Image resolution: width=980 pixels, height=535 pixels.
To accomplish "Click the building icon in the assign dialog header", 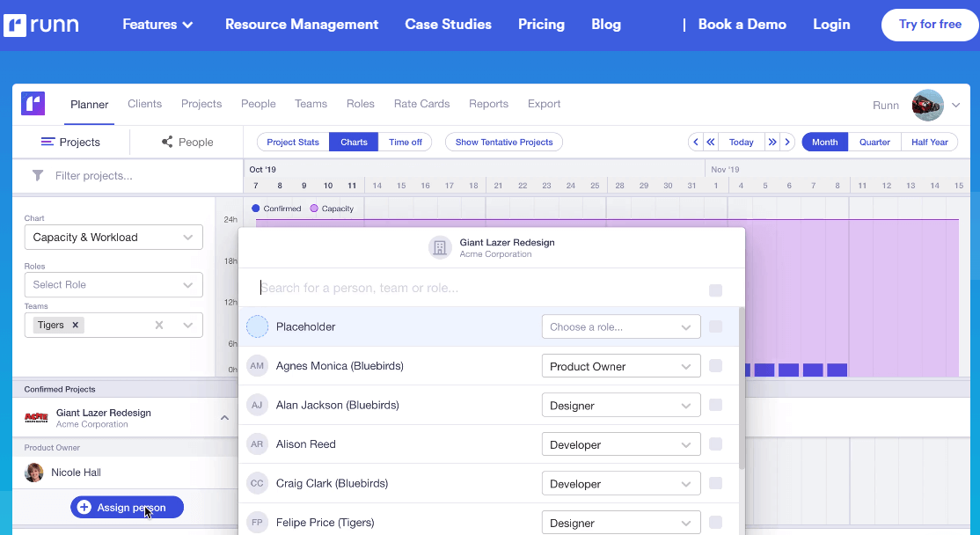I will coord(440,247).
